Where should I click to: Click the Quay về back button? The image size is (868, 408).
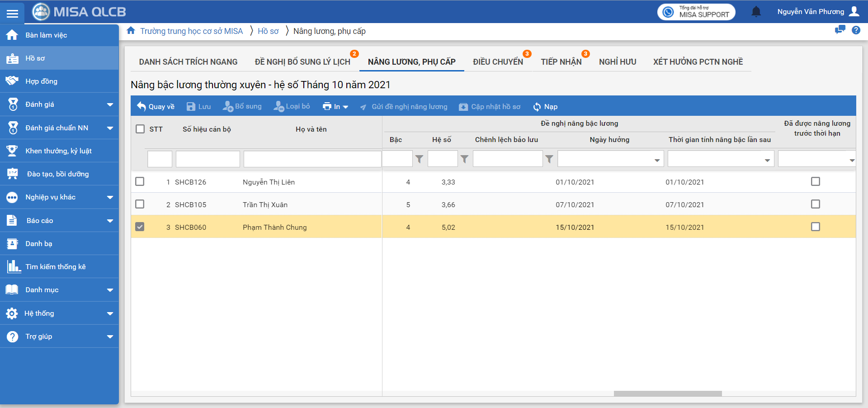[156, 107]
